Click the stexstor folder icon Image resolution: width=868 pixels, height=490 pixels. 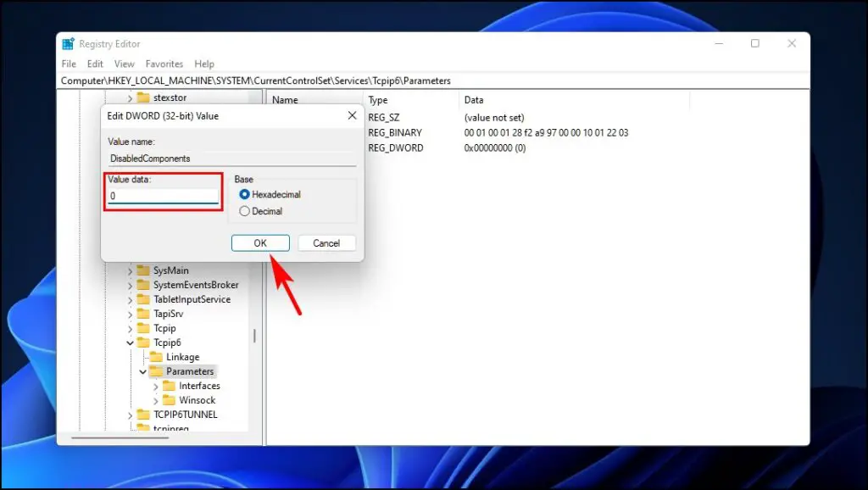pyautogui.click(x=143, y=97)
